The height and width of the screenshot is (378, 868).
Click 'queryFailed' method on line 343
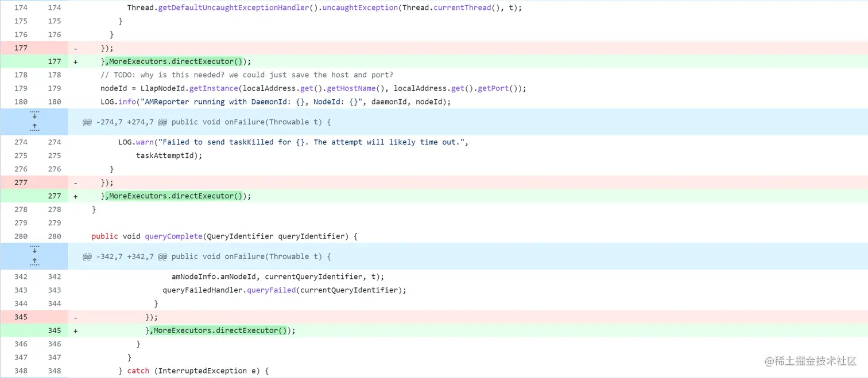tap(272, 290)
